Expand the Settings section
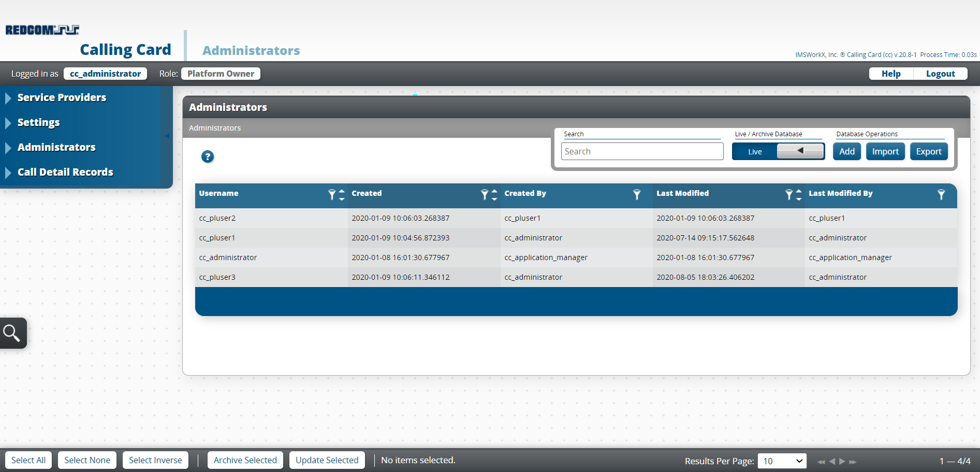Viewport: 980px width, 472px height. (39, 122)
